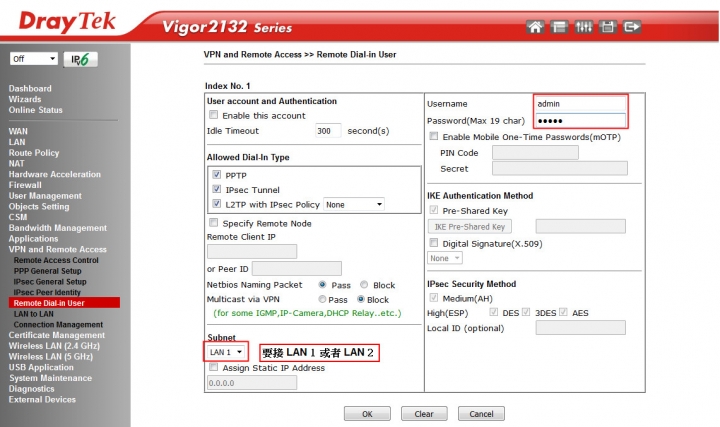The width and height of the screenshot is (720, 427).
Task: Click the Idle Timeout field
Action: [328, 131]
